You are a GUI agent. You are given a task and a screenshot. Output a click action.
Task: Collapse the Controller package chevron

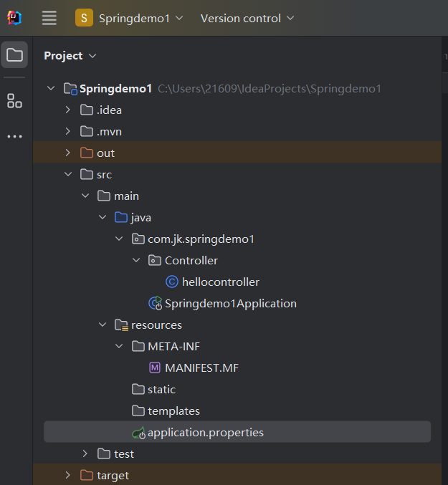pos(136,260)
